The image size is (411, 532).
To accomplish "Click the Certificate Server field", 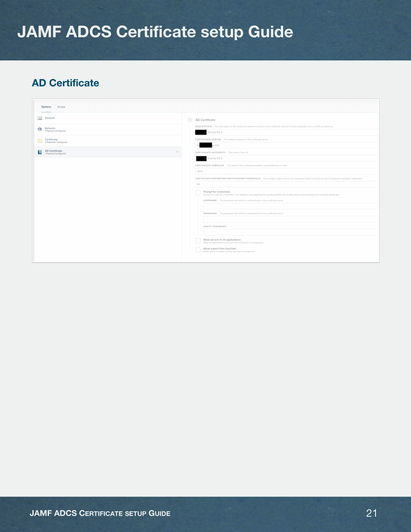I will 286,145.
